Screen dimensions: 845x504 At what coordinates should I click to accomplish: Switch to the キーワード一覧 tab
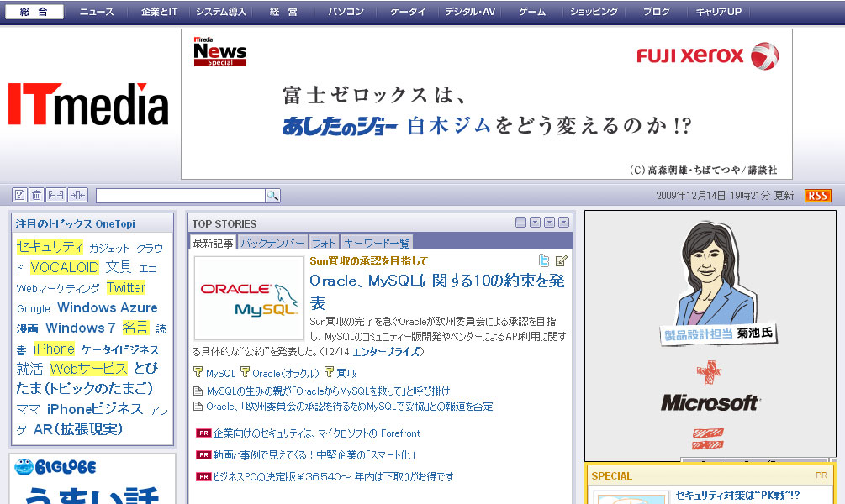click(377, 243)
